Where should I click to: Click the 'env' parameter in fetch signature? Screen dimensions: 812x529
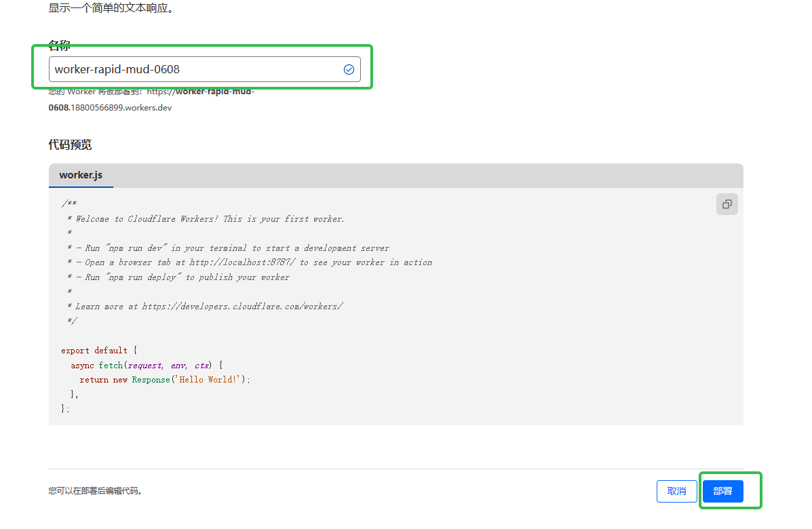click(x=178, y=366)
